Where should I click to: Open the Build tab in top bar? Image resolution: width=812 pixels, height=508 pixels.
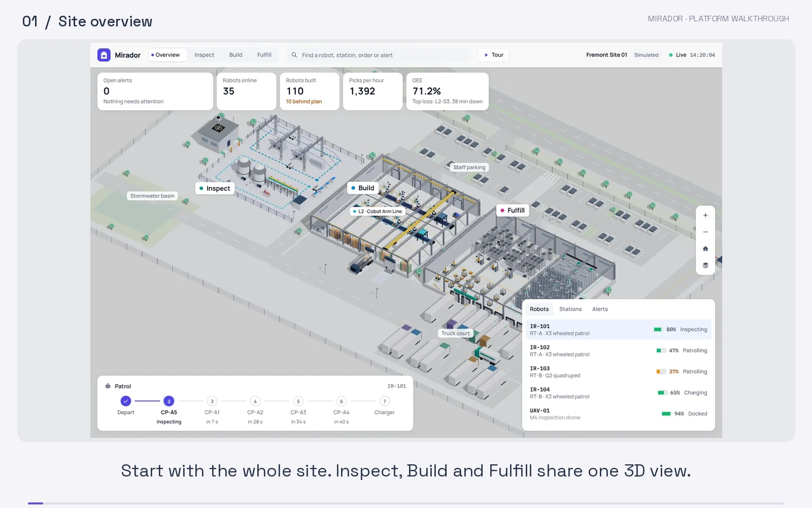pos(236,55)
